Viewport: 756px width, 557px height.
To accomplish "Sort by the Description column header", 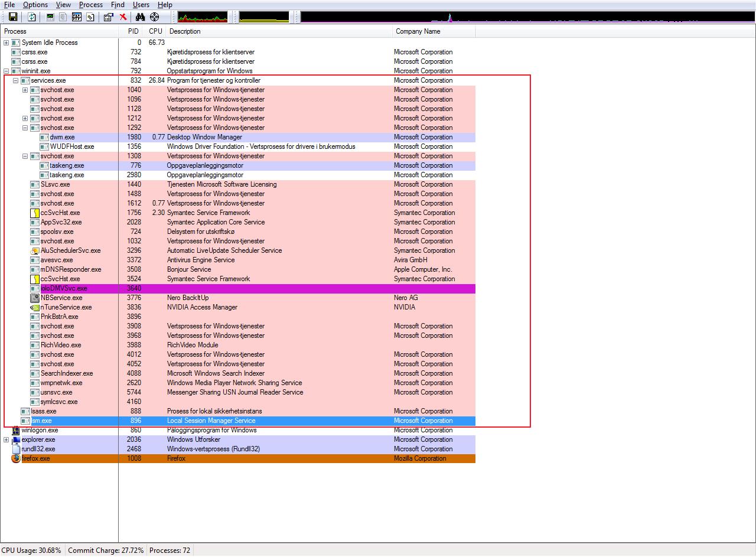I will [x=279, y=31].
